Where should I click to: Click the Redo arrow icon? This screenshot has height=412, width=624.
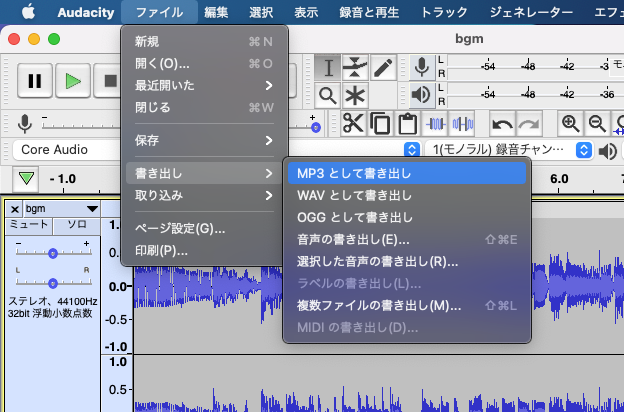click(529, 124)
